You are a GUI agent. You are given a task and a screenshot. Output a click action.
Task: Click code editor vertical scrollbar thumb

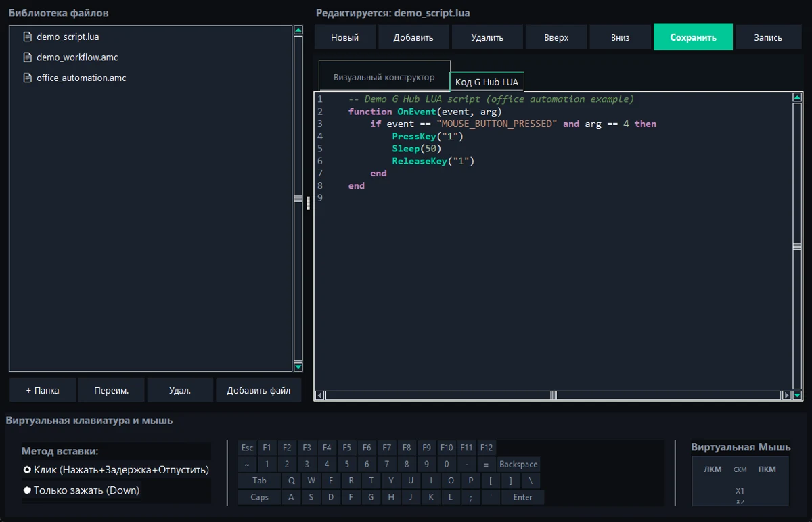797,246
